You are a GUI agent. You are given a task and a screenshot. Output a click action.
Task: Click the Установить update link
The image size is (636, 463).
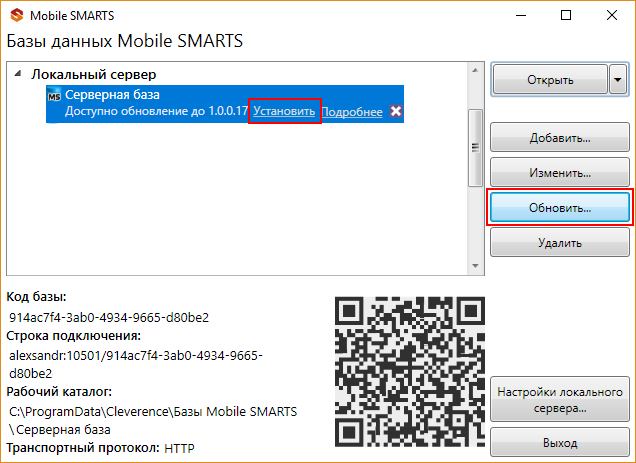[284, 111]
